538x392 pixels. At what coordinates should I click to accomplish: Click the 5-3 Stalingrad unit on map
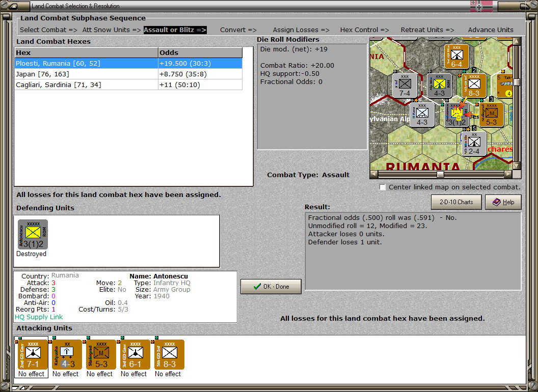click(x=491, y=115)
